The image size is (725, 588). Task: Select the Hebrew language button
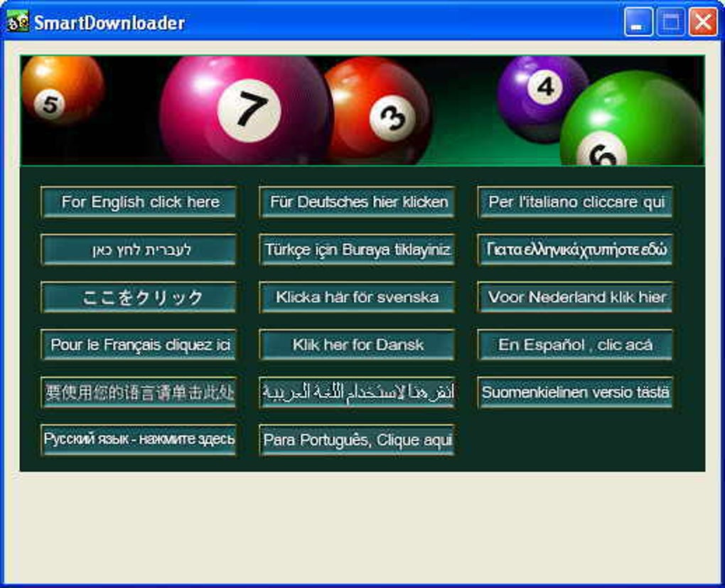click(139, 250)
